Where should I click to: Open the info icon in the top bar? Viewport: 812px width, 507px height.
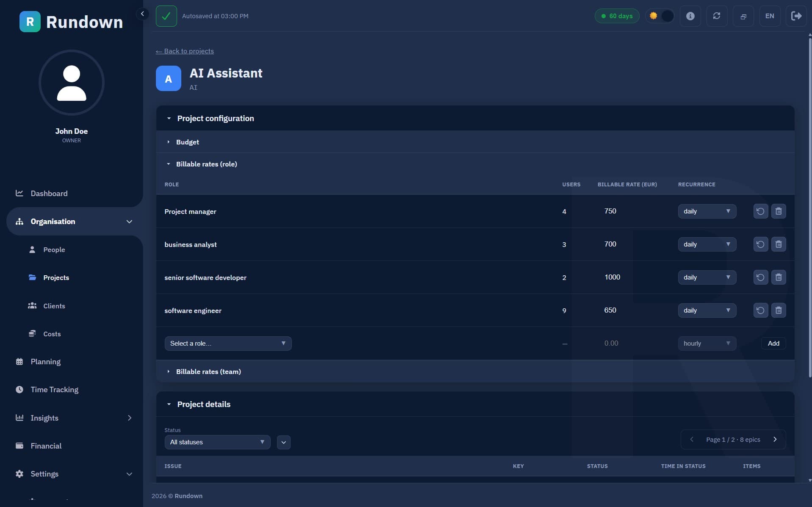point(690,16)
